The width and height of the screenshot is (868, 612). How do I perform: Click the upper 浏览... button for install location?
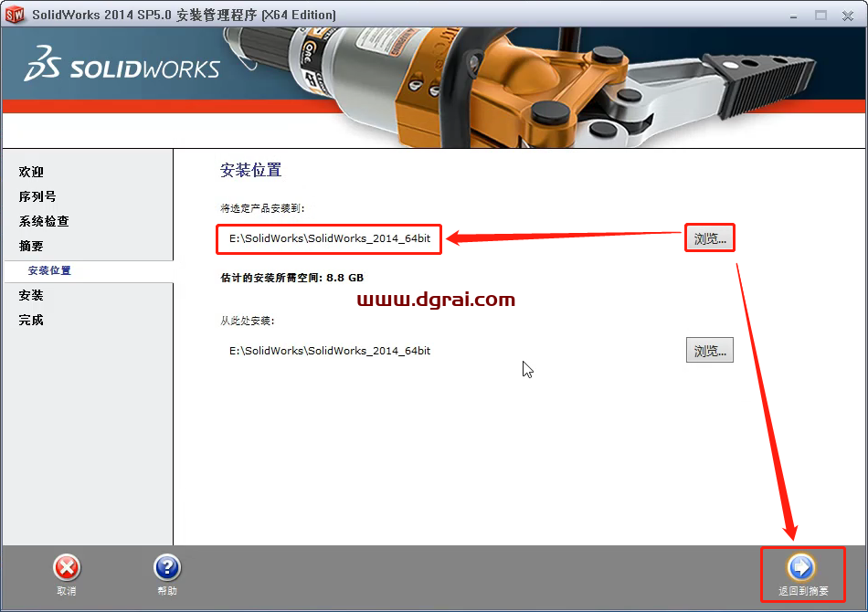[x=710, y=238]
